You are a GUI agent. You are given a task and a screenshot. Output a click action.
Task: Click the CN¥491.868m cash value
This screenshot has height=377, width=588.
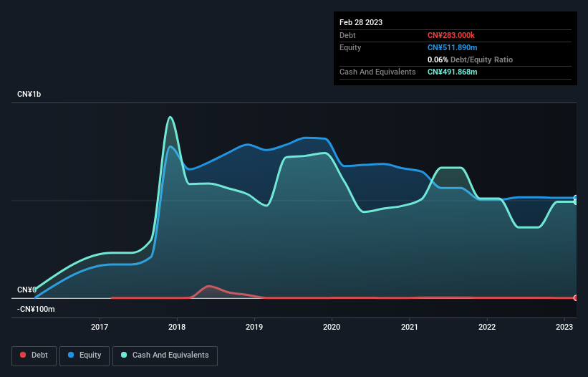coord(452,72)
